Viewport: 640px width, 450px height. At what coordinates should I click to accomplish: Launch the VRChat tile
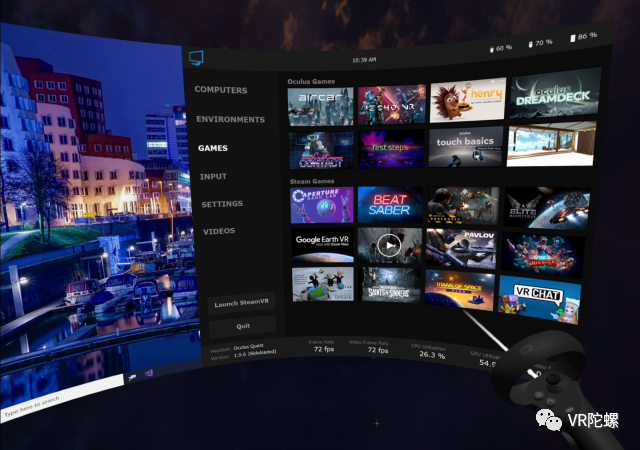point(539,300)
